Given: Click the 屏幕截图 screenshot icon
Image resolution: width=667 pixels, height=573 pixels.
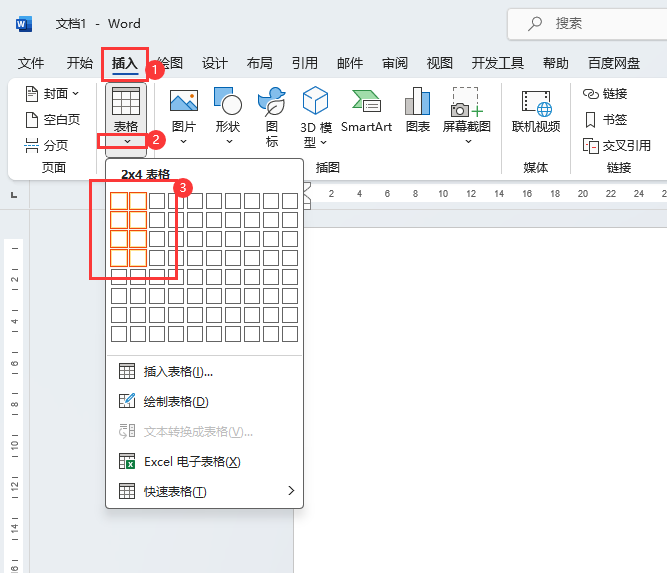Looking at the screenshot, I should coord(467,102).
